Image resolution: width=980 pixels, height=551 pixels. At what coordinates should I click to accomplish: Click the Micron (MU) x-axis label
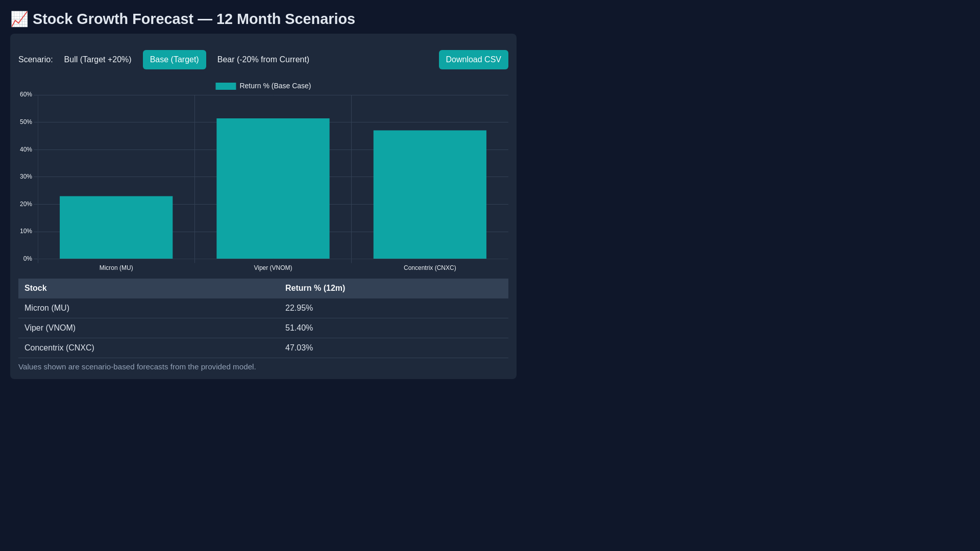click(116, 268)
